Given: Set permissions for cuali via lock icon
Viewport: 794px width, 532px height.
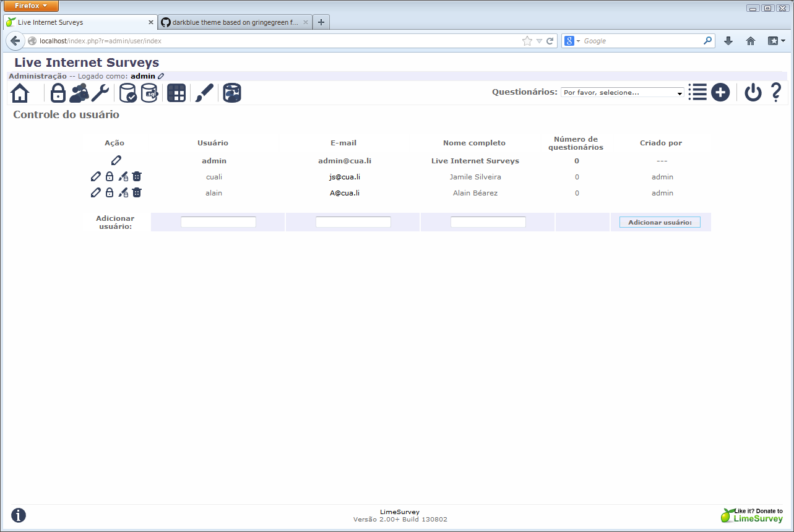Looking at the screenshot, I should point(110,176).
